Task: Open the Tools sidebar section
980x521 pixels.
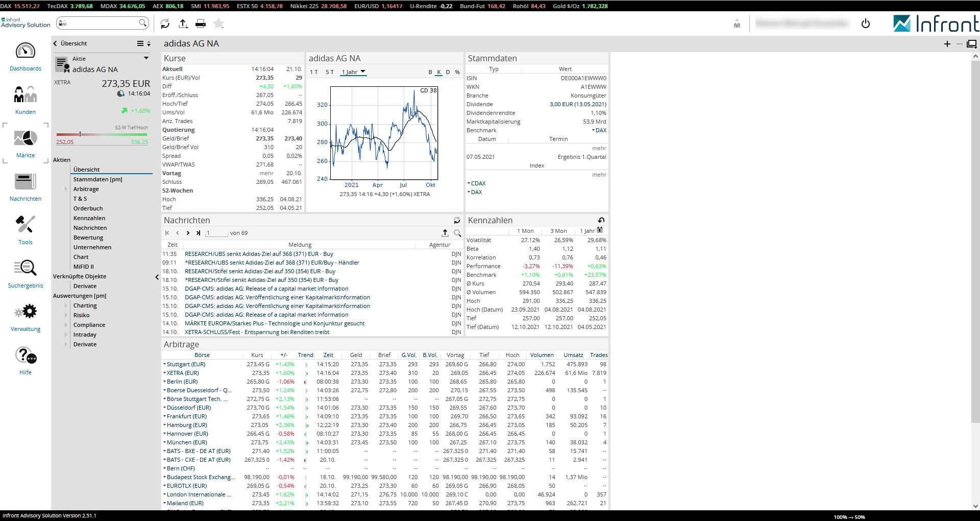Action: (x=26, y=230)
